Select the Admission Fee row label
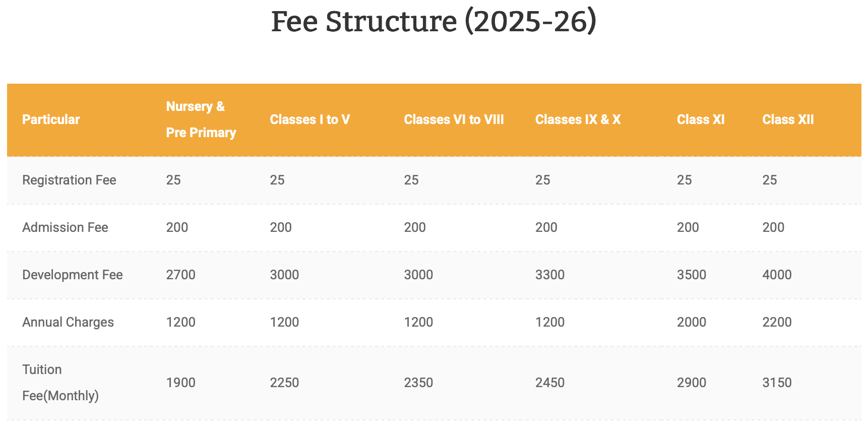Screen dimensions: 868x434 (x=65, y=227)
